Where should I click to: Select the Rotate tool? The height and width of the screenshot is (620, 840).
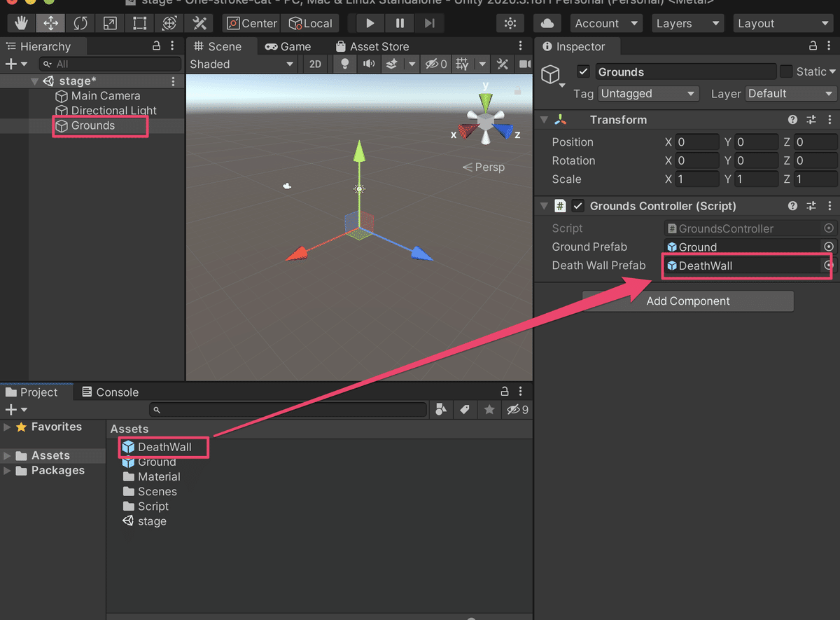click(80, 23)
